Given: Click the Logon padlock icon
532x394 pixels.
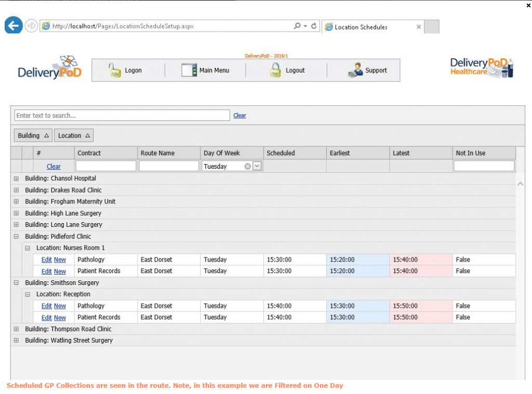Looking at the screenshot, I should coord(115,71).
